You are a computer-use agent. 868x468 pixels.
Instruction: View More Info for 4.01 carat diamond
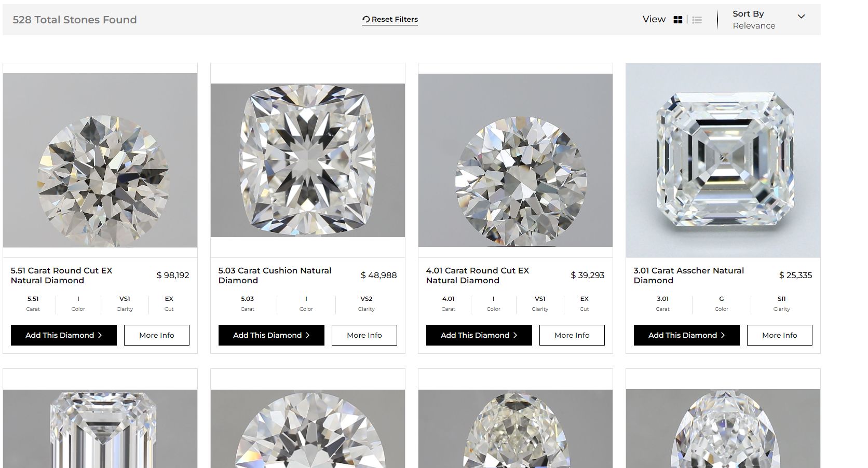(x=572, y=335)
